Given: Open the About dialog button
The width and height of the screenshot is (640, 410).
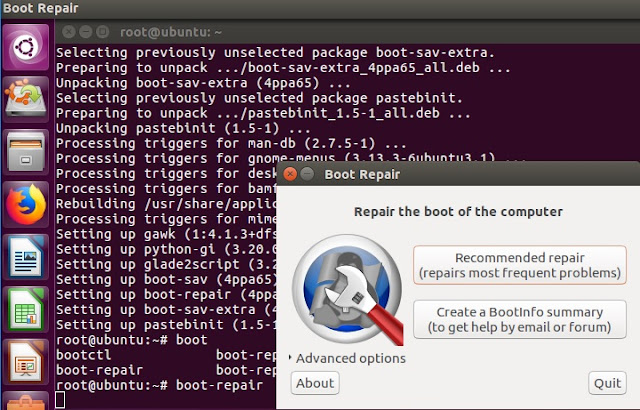Looking at the screenshot, I should point(315,383).
